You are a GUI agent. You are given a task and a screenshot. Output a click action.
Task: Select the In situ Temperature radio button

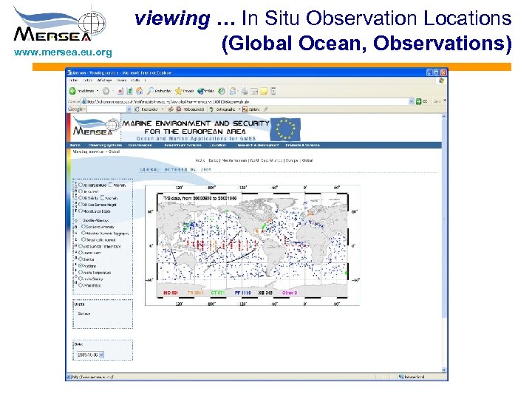click(x=81, y=272)
